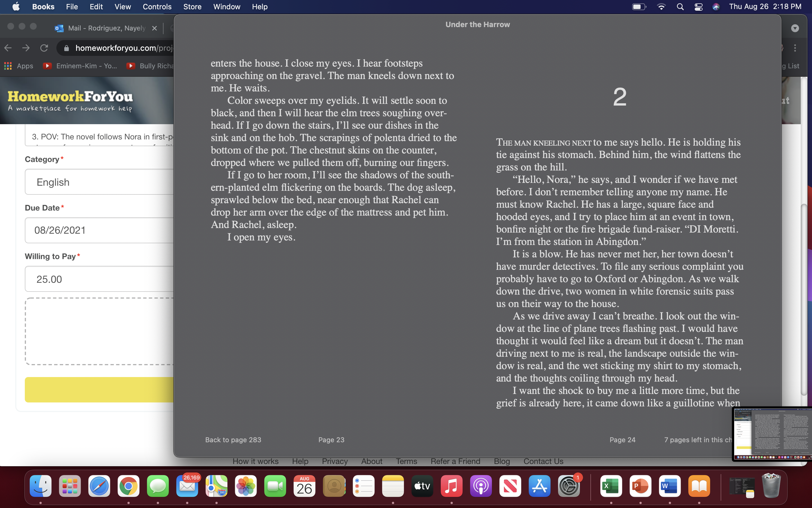Open Messages from the Dock
Image resolution: width=812 pixels, height=508 pixels.
pyautogui.click(x=158, y=486)
